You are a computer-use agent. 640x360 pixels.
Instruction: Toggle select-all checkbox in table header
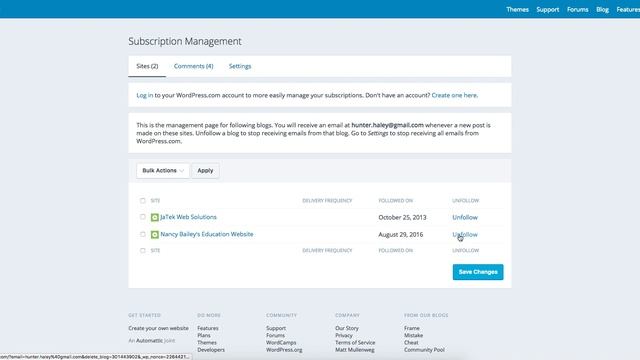pos(142,200)
